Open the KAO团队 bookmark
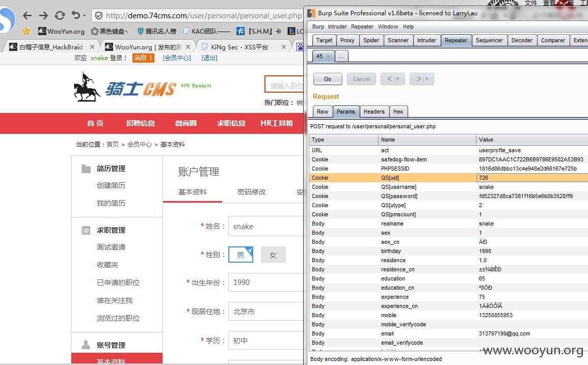 (207, 31)
